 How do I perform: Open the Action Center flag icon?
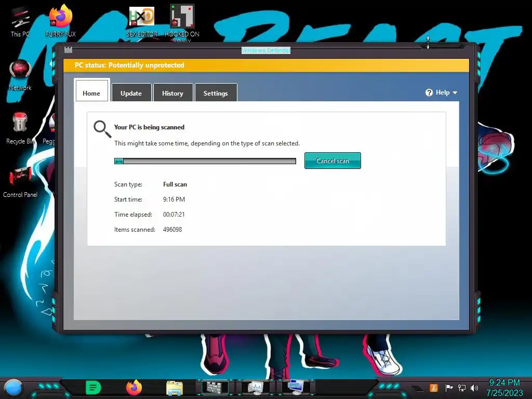[x=449, y=388]
